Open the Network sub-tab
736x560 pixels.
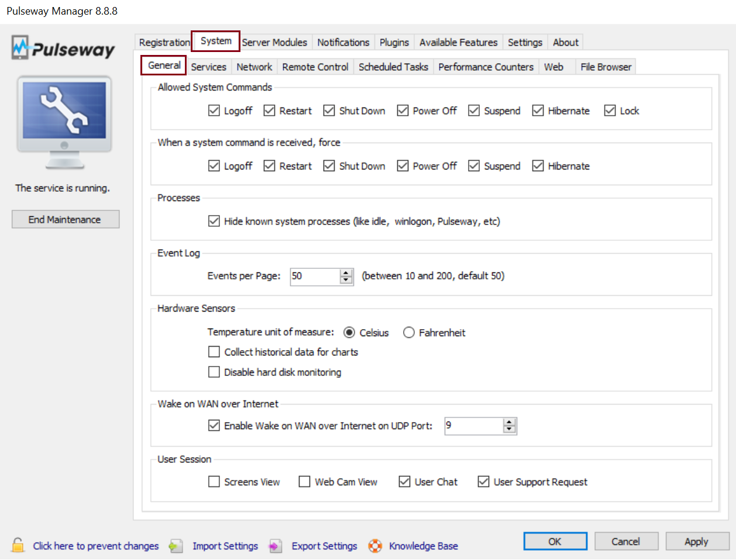point(254,67)
